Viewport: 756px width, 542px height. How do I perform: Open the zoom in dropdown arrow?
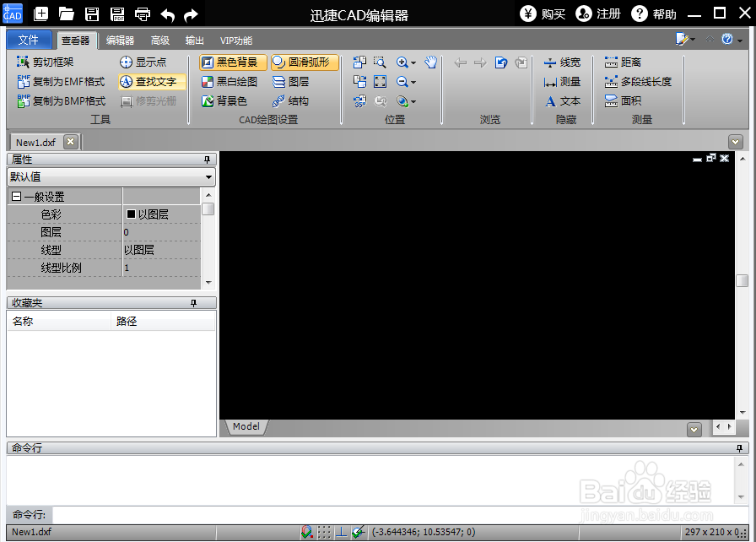[x=413, y=62]
